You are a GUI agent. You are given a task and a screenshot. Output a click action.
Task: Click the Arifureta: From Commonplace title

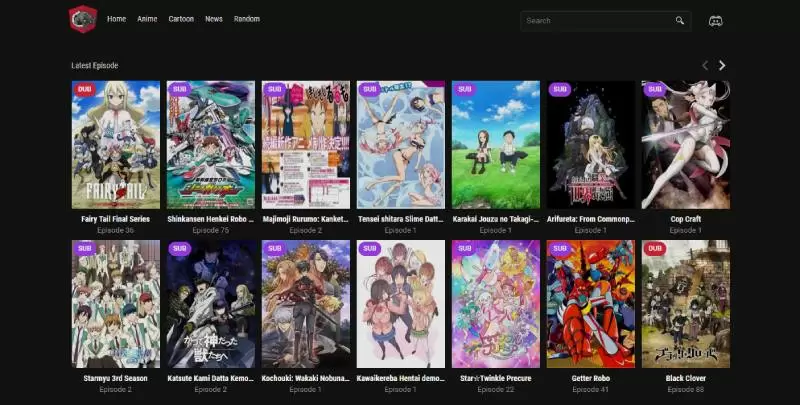point(591,219)
